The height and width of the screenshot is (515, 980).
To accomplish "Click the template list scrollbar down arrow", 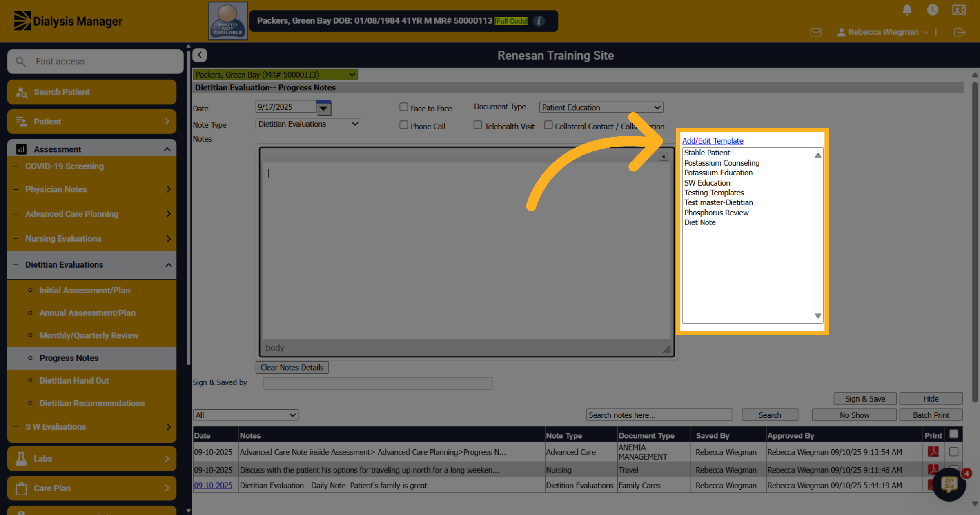I will [818, 316].
